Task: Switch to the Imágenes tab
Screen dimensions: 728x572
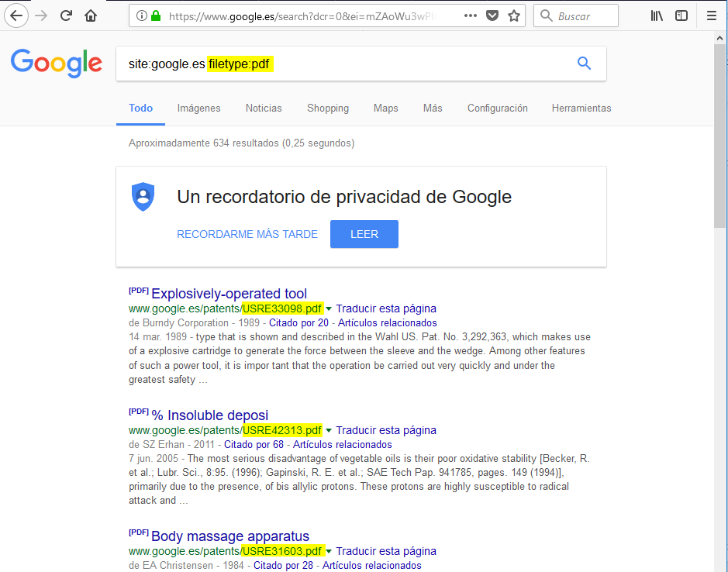Action: (x=198, y=109)
